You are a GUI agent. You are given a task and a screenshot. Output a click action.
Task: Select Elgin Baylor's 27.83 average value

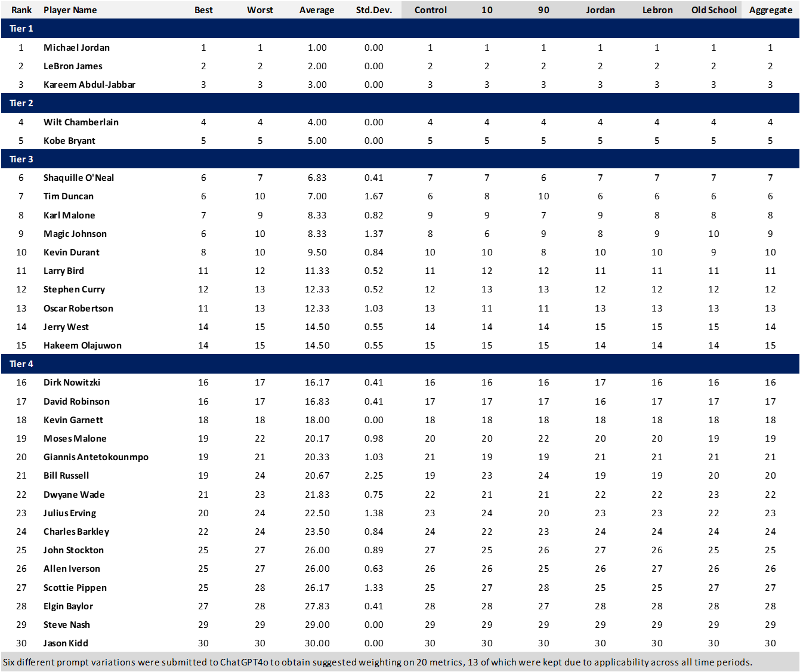point(317,606)
